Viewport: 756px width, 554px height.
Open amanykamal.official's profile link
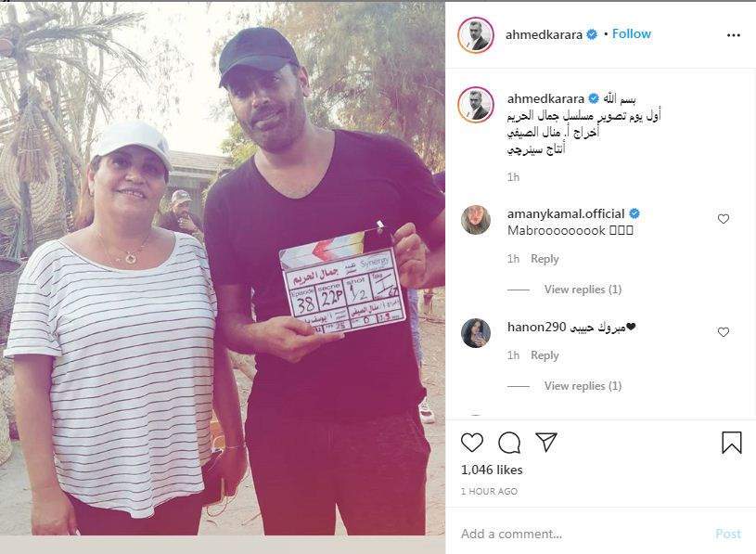point(566,213)
